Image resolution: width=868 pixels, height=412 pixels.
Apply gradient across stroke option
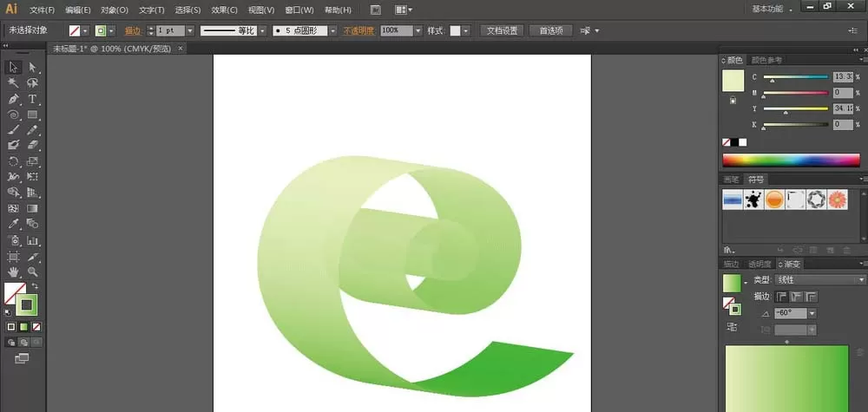point(811,297)
